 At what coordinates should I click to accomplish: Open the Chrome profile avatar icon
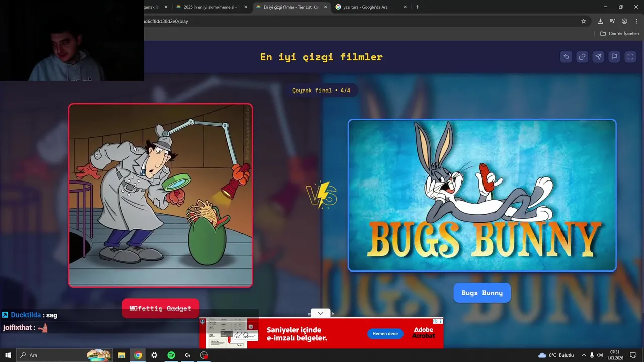point(624,21)
